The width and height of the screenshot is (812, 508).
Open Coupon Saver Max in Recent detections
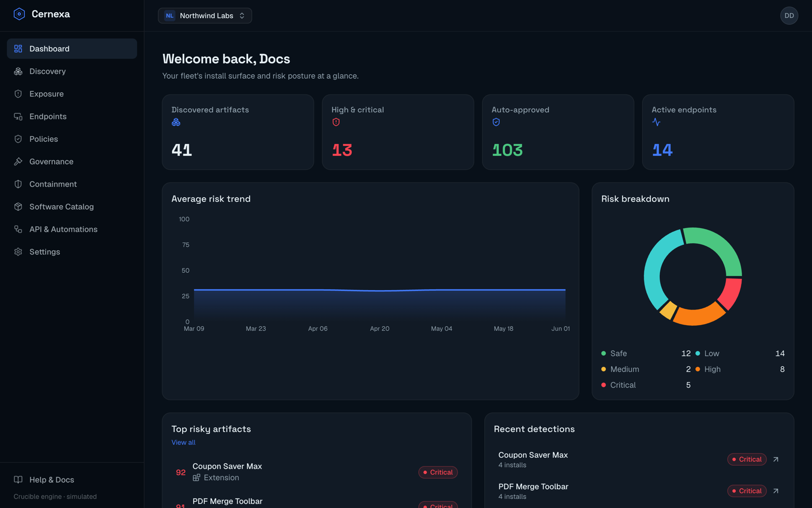click(639, 459)
